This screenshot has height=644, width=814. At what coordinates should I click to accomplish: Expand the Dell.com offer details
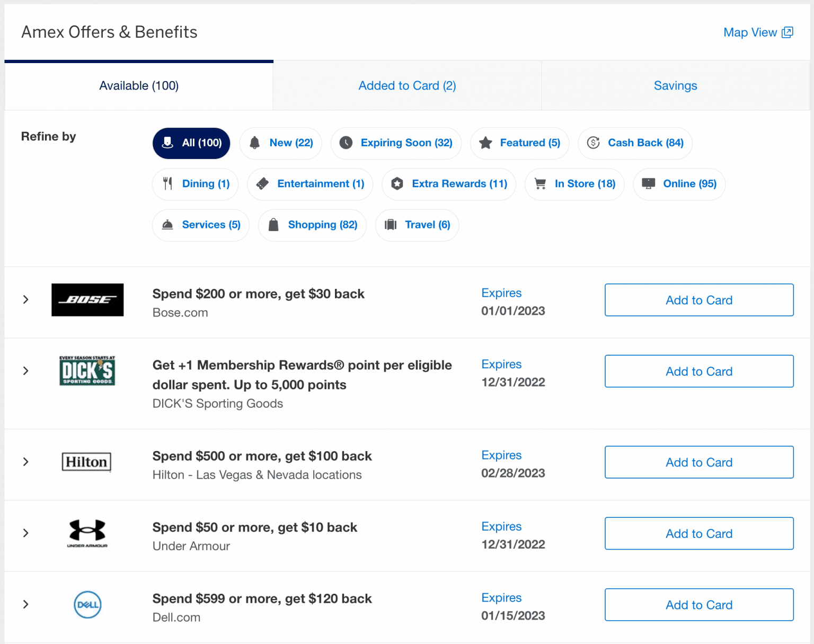pyautogui.click(x=25, y=604)
